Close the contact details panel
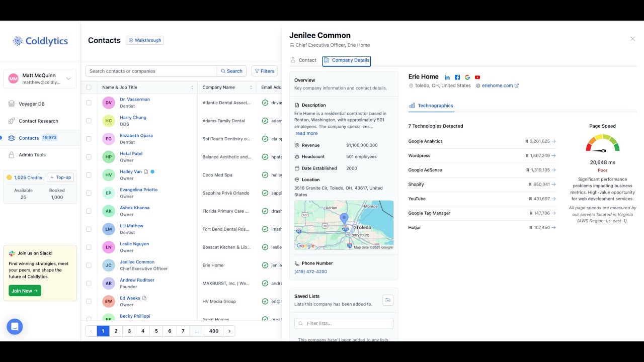Image resolution: width=644 pixels, height=362 pixels. tap(632, 39)
